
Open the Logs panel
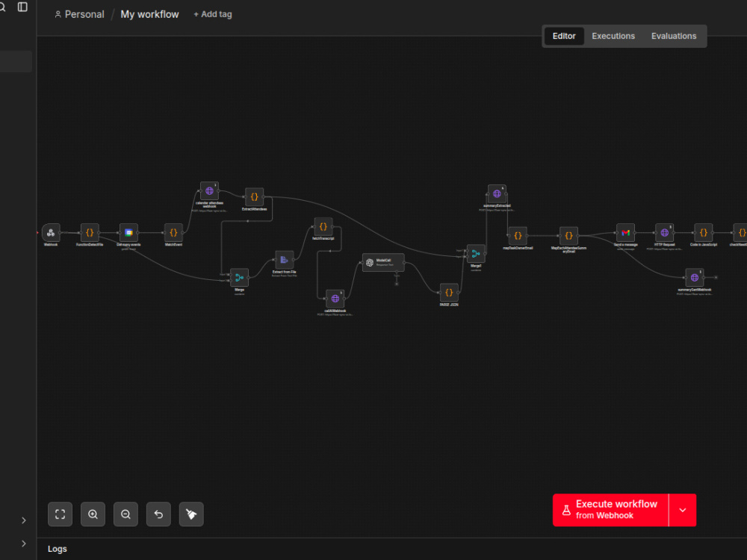pos(58,549)
